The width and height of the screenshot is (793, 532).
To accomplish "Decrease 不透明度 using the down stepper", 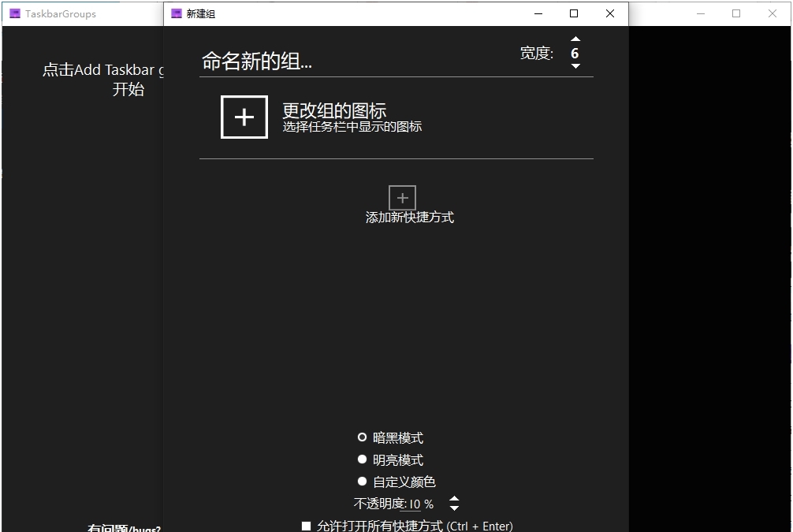I will [453, 507].
